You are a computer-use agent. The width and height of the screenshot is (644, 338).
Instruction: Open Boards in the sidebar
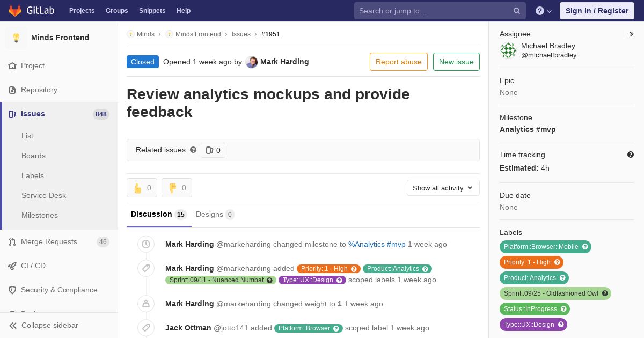(x=33, y=156)
